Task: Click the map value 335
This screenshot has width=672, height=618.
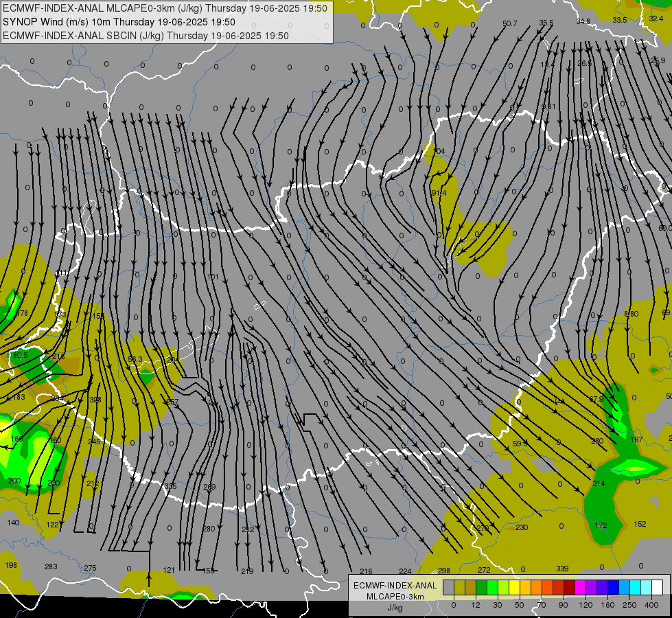Action: click(170, 486)
